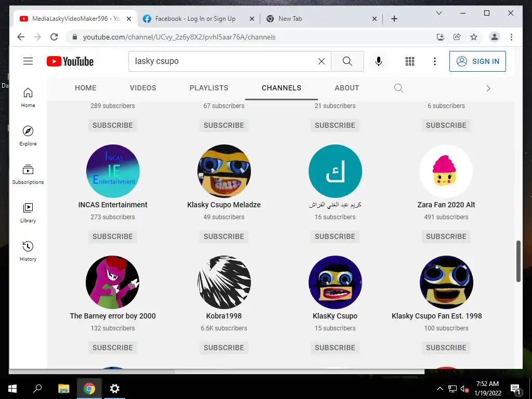Open INCAS Entertainment channel avatar
The height and width of the screenshot is (399, 532).
coord(113,171)
